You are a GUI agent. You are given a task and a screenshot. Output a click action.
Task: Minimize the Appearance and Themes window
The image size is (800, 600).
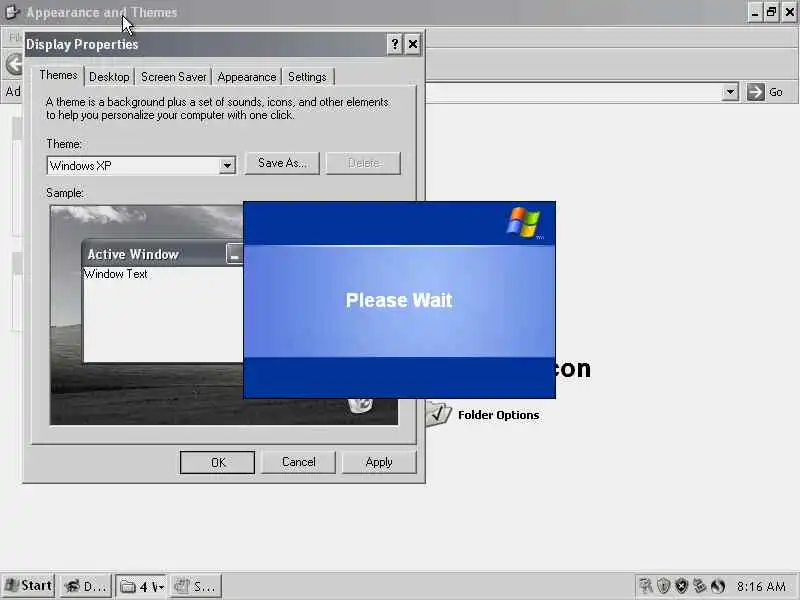point(755,12)
